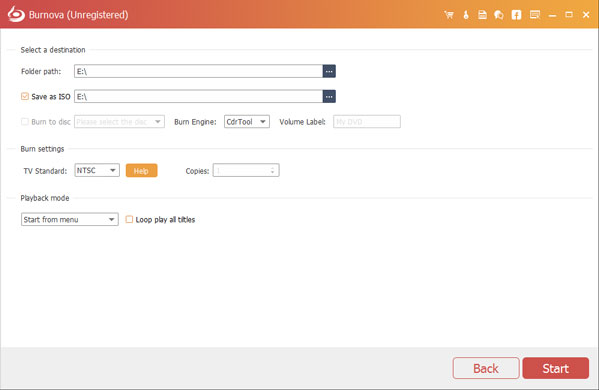Image resolution: width=599 pixels, height=390 pixels.
Task: Open the TV Standard NTSC dropdown
Action: (x=97, y=170)
